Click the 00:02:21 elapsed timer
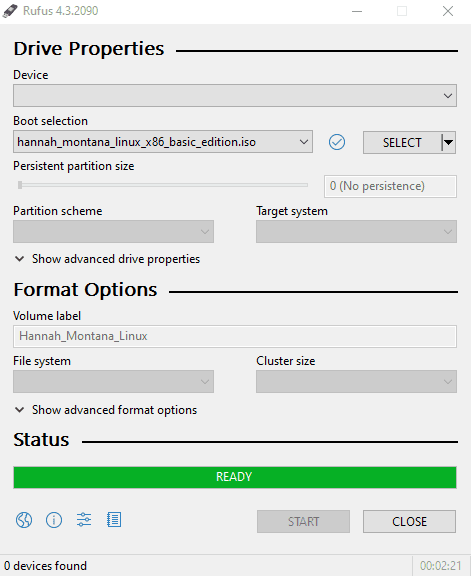Viewport: 471px width, 576px height. pyautogui.click(x=441, y=566)
